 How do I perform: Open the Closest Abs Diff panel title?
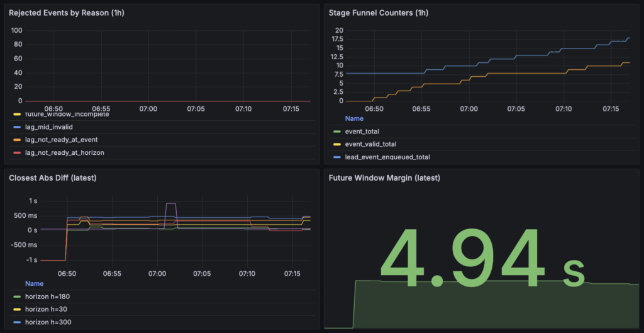pos(52,178)
